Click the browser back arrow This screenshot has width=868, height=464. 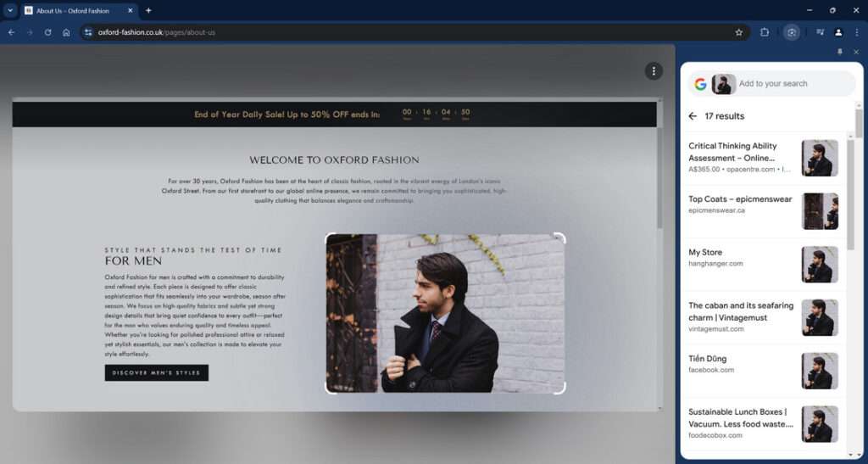click(11, 33)
